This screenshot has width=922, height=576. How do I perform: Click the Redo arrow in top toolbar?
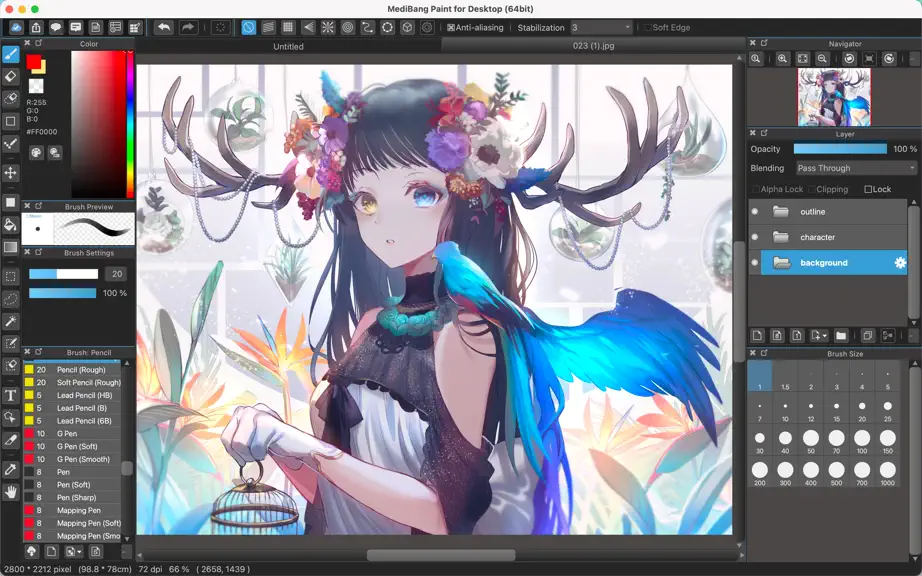tap(188, 27)
